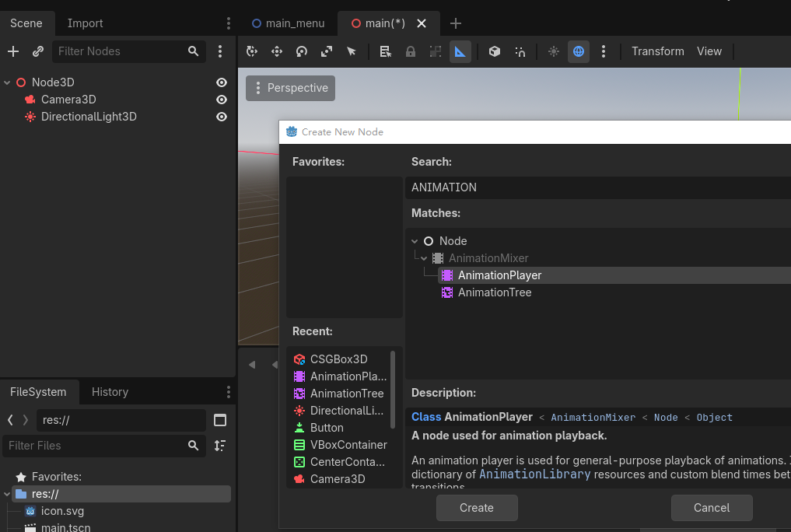Activate the Move mode tool
791x532 pixels.
[277, 51]
